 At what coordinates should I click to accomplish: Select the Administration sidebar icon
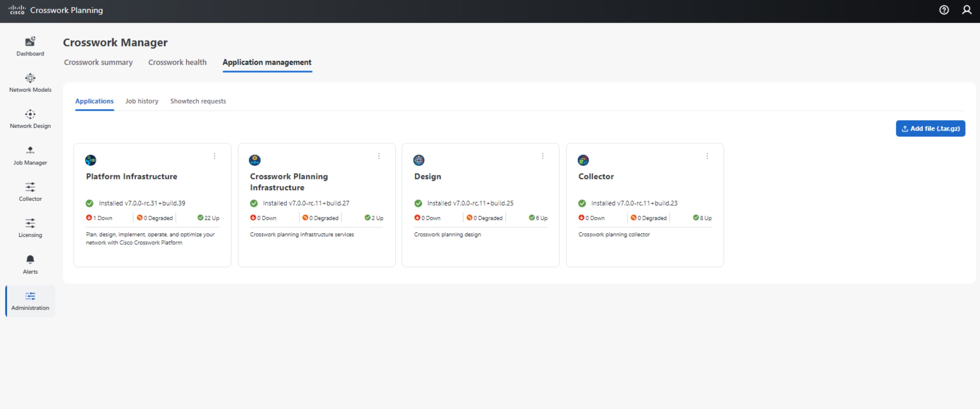[x=30, y=296]
